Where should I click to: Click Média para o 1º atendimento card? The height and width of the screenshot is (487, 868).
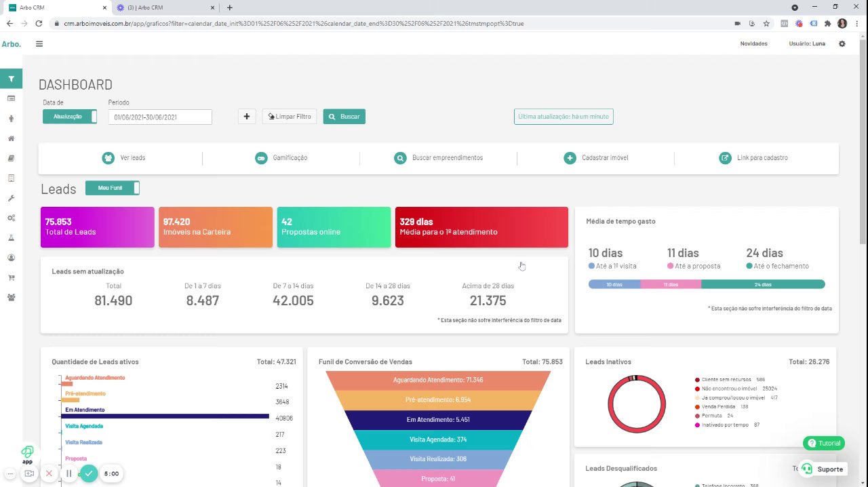(x=481, y=227)
